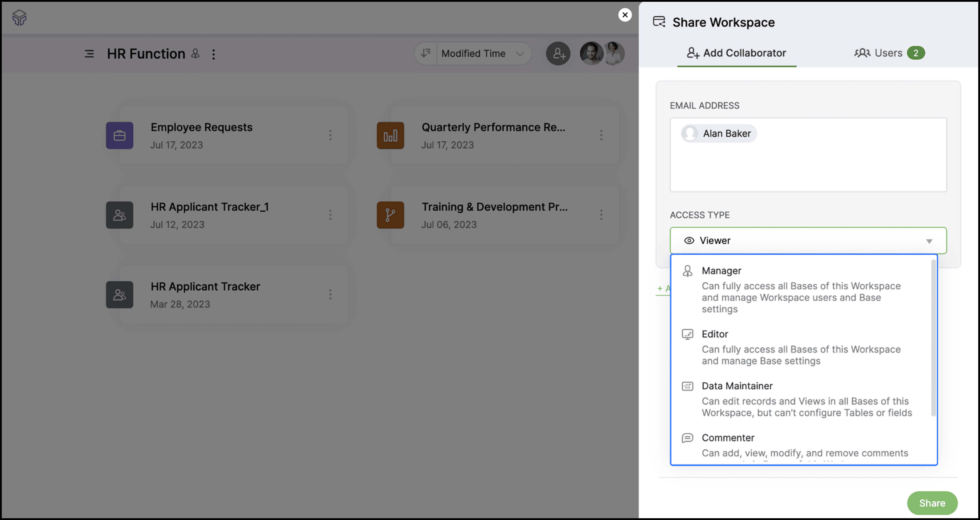
Task: Click the add collaborator person icon in toolbar
Action: 558,53
